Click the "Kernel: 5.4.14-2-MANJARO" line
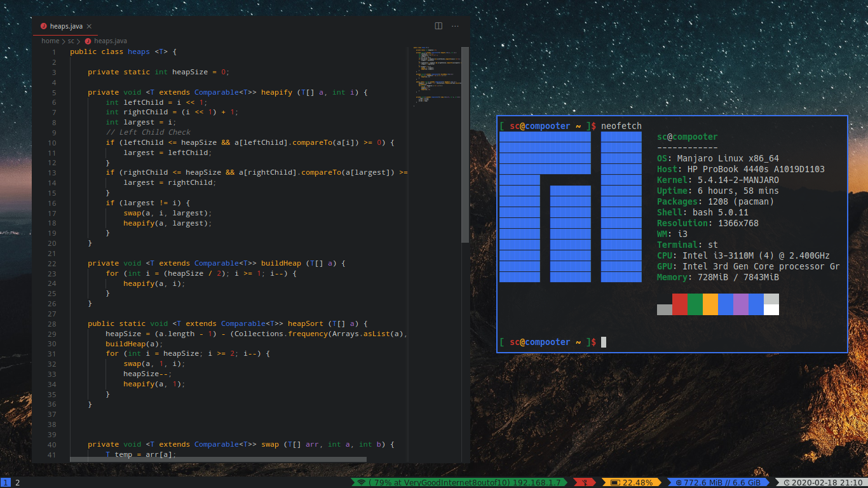 (x=718, y=180)
